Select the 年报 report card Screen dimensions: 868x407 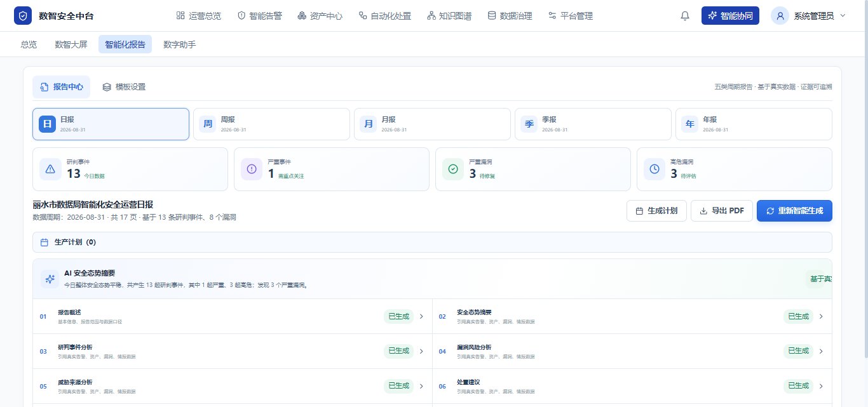754,124
